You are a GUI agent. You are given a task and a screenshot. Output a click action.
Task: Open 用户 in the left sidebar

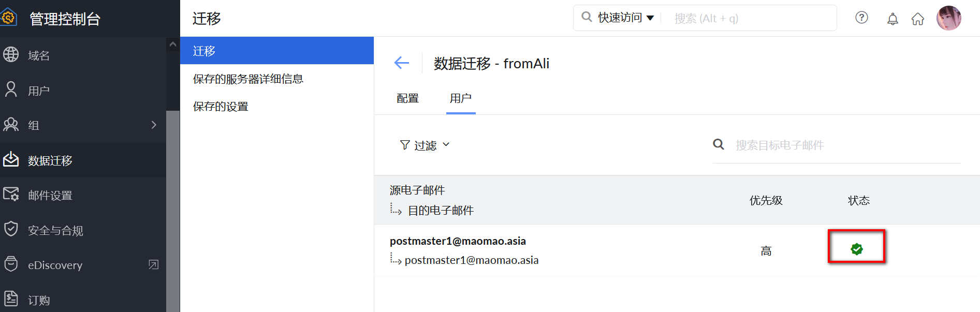[x=38, y=91]
